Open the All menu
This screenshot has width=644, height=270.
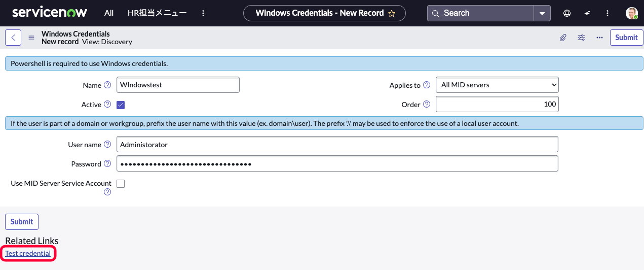pos(109,13)
